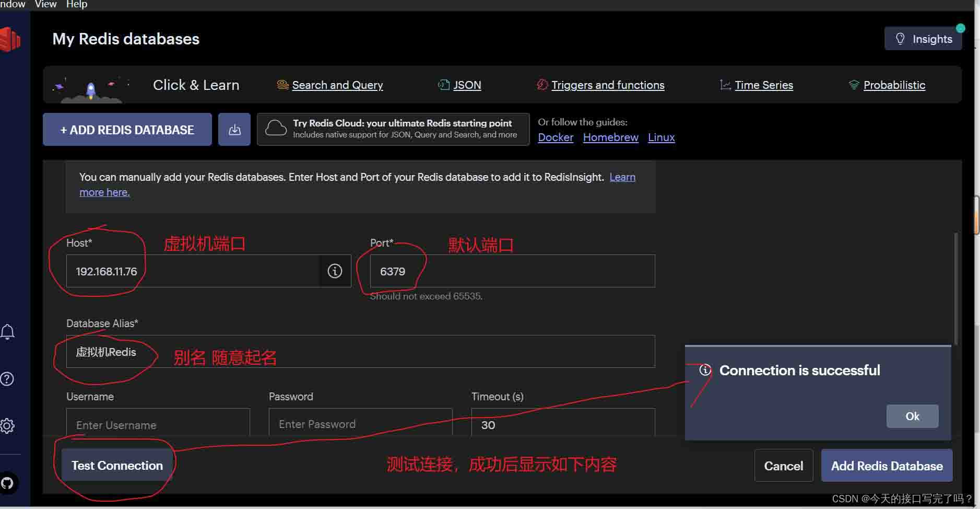This screenshot has height=509, width=980.
Task: Click the Try Redis Cloud cloud icon
Action: click(276, 129)
